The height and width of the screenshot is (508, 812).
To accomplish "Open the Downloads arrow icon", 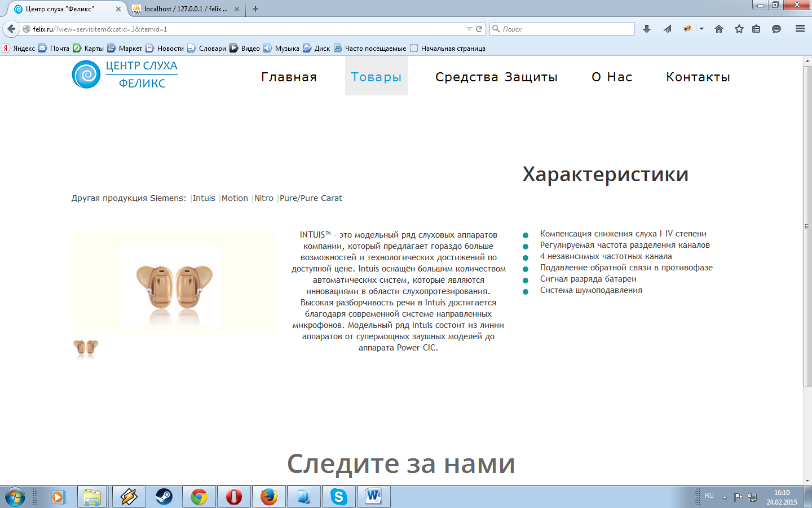I will 647,29.
